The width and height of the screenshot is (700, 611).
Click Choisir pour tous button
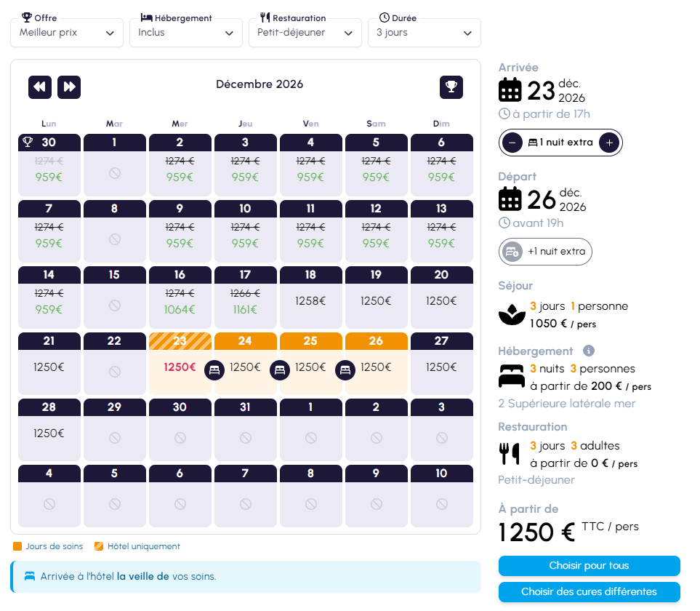(x=590, y=566)
